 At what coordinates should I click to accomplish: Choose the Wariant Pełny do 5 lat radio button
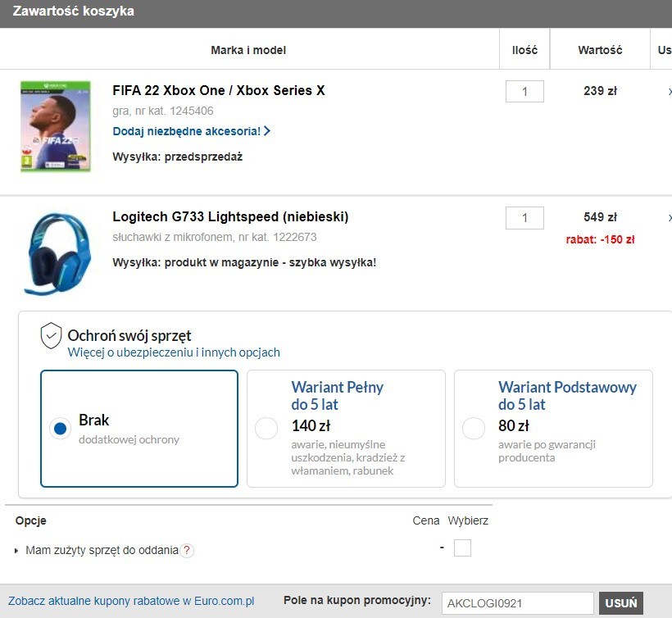coord(266,428)
